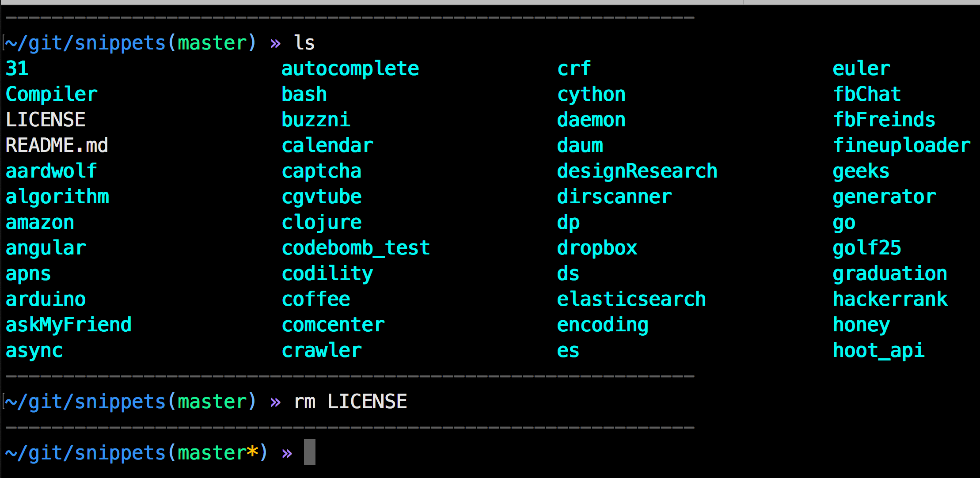Click the 'askMyFriend' directory name
The height and width of the screenshot is (478, 980).
68,325
